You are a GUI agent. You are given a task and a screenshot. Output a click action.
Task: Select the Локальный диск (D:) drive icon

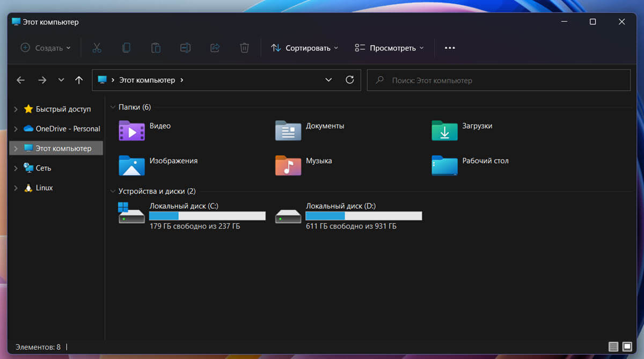click(288, 216)
